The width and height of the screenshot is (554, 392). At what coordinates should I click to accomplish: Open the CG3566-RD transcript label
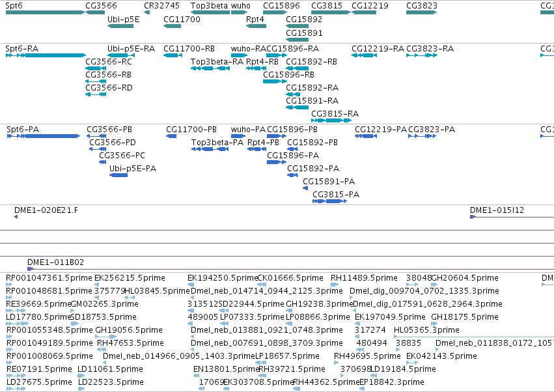109,88
